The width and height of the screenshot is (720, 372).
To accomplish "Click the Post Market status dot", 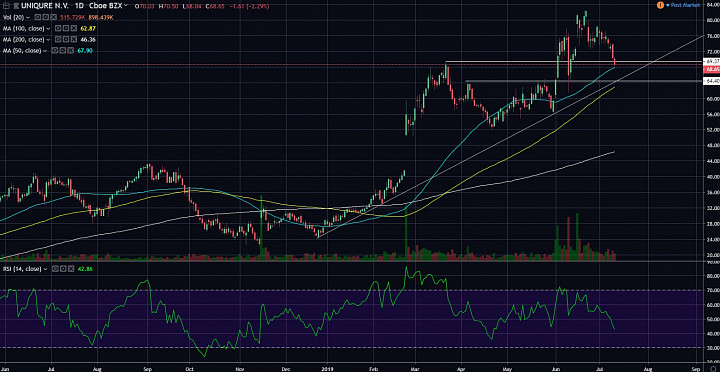I will (668, 5).
